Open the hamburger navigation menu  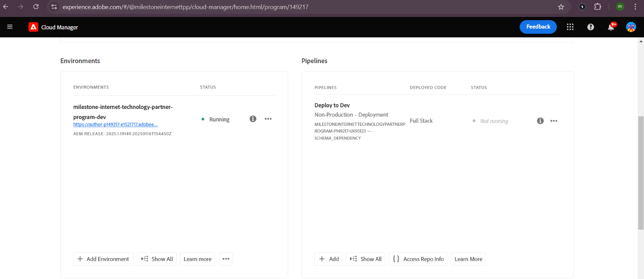tap(10, 27)
